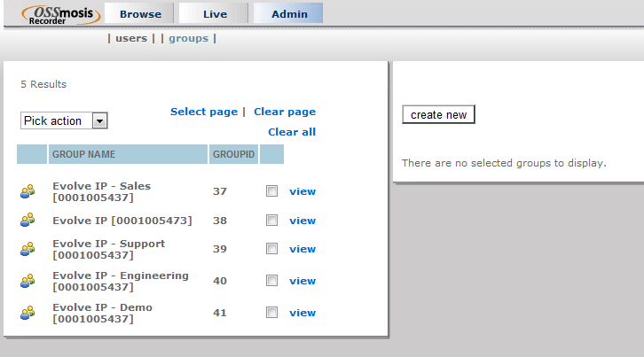Screen dimensions: 644x357
Task: Click group icon beside Evolve IP - Support
Action: (x=27, y=249)
